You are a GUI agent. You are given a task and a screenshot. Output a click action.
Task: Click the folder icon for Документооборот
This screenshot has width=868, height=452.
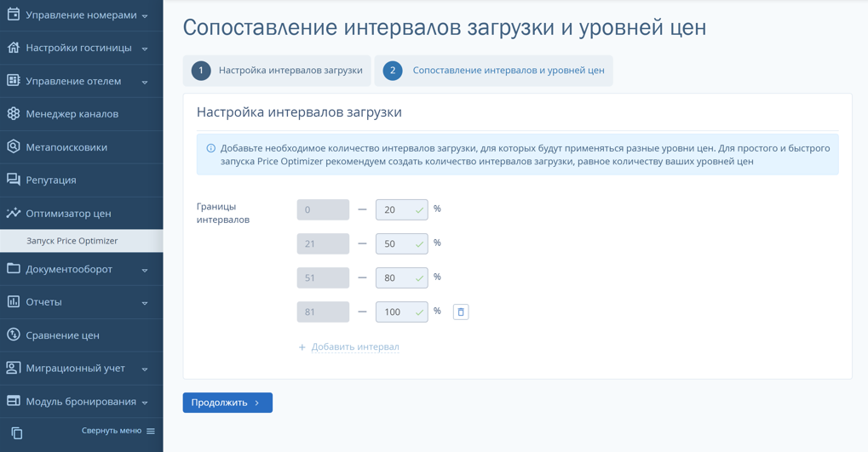click(14, 268)
